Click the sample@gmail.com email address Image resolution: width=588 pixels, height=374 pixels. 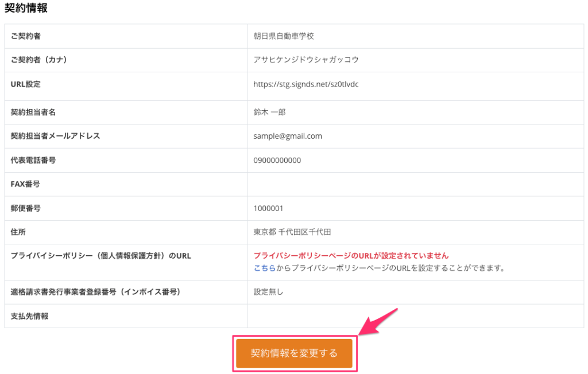click(x=288, y=136)
